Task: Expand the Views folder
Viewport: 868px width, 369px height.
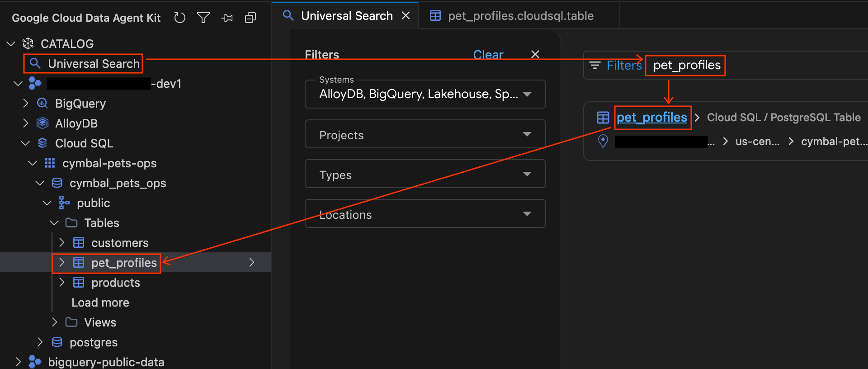Action: (55, 322)
